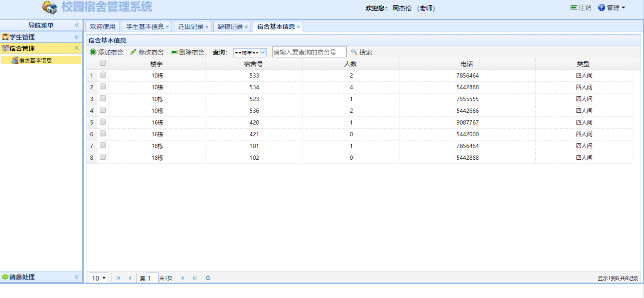
Task: Click the blue help icon beside 管理
Action: click(601, 7)
